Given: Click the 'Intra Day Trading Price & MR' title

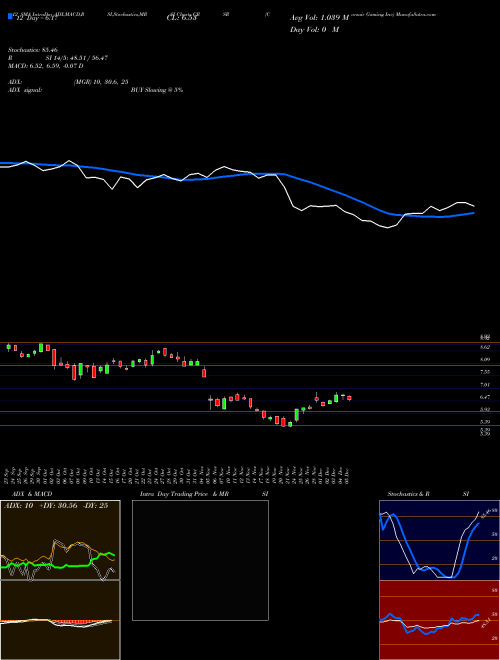Looking at the screenshot, I should coord(184,494).
